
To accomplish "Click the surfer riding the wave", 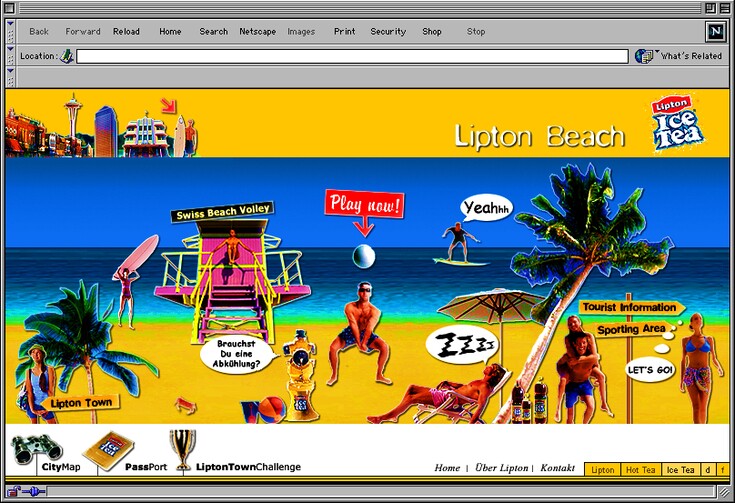I will click(x=459, y=244).
